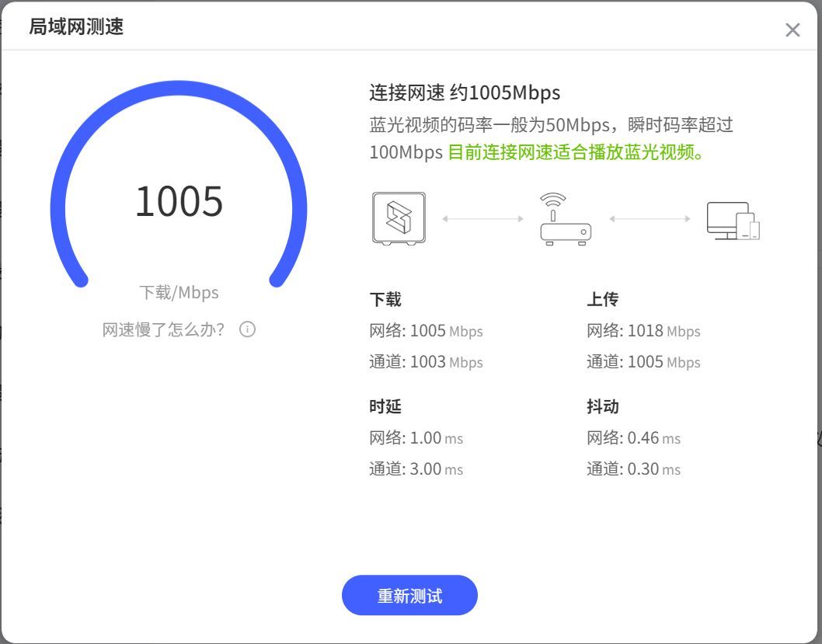Viewport: 822px width, 644px height.
Task: Click the Wi-Fi signal symbol above the router
Action: click(x=552, y=197)
